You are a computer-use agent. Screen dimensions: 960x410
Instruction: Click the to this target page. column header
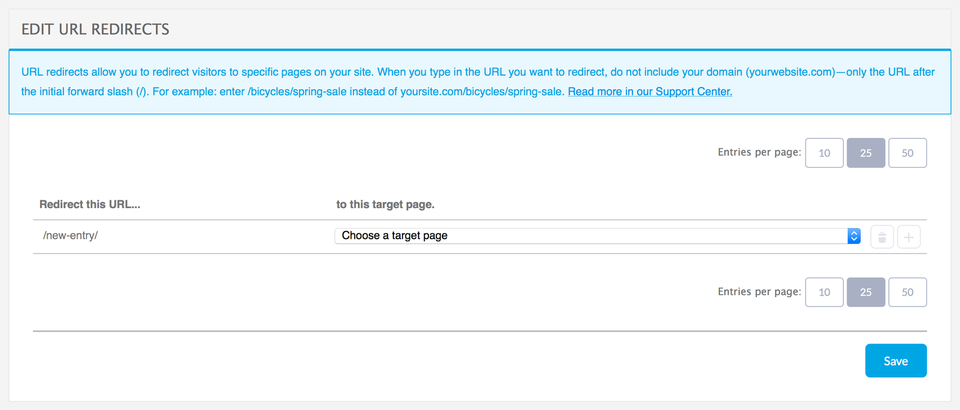[385, 204]
